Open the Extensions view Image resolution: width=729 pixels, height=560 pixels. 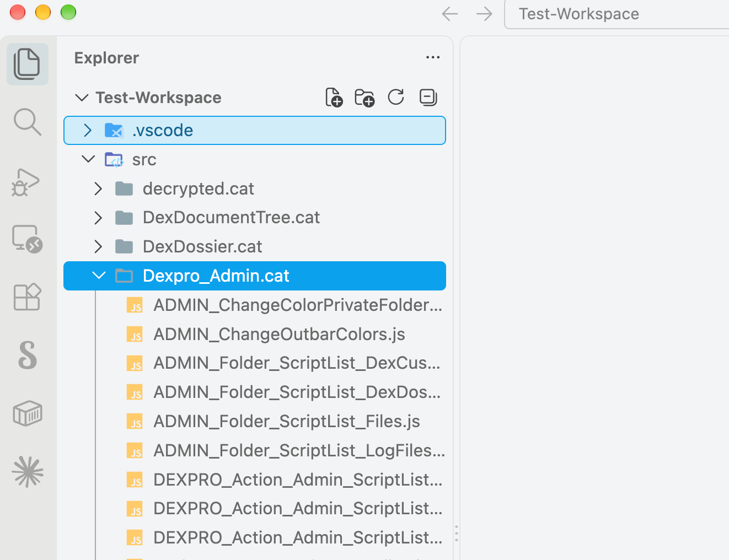coord(27,297)
